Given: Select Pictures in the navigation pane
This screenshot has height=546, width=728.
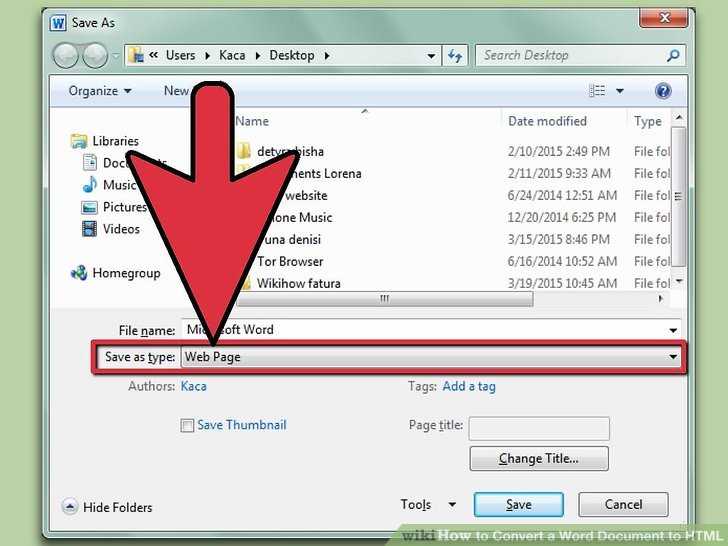Looking at the screenshot, I should click(114, 207).
